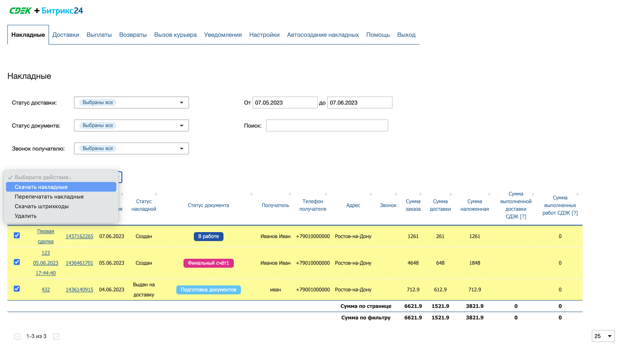The width and height of the screenshot is (624, 364).
Task: Go to previous page arrow
Action: (x=17, y=336)
